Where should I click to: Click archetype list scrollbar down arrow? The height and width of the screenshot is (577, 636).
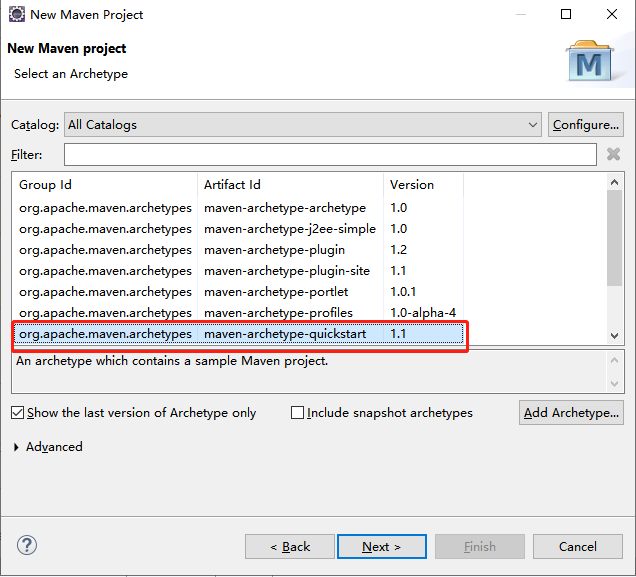(615, 336)
